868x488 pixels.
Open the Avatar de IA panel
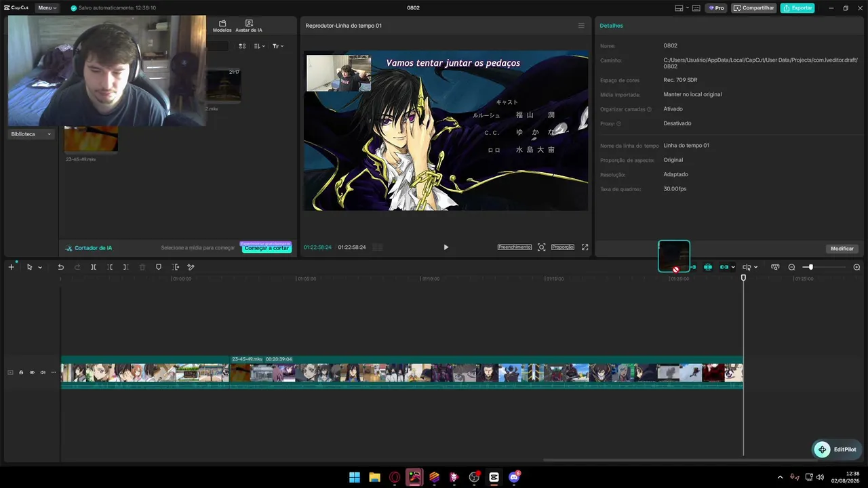pos(249,26)
